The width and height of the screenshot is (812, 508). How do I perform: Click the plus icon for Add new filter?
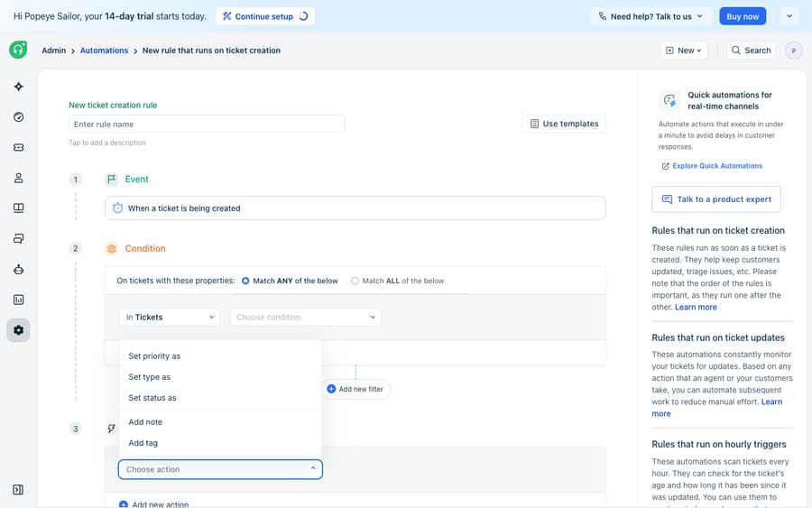click(331, 389)
